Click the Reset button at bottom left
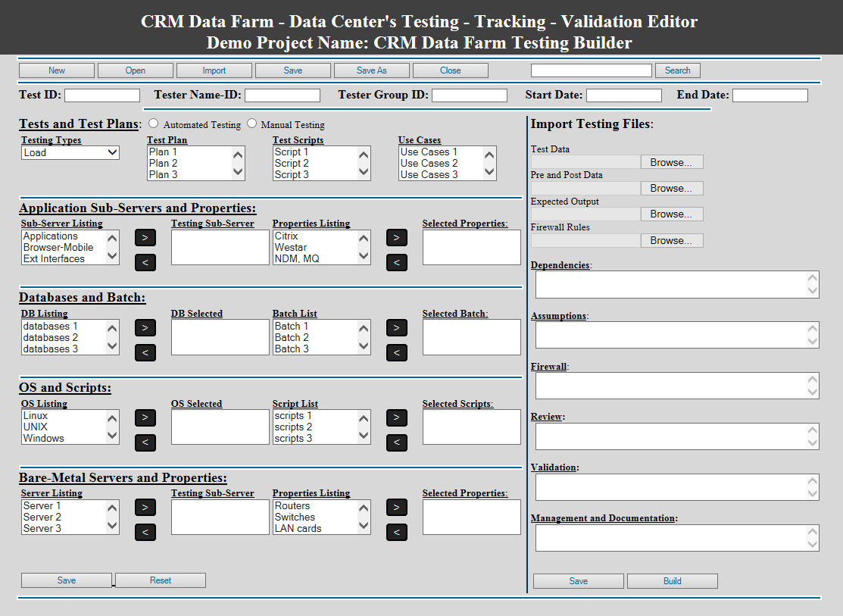843x616 pixels. click(x=160, y=580)
